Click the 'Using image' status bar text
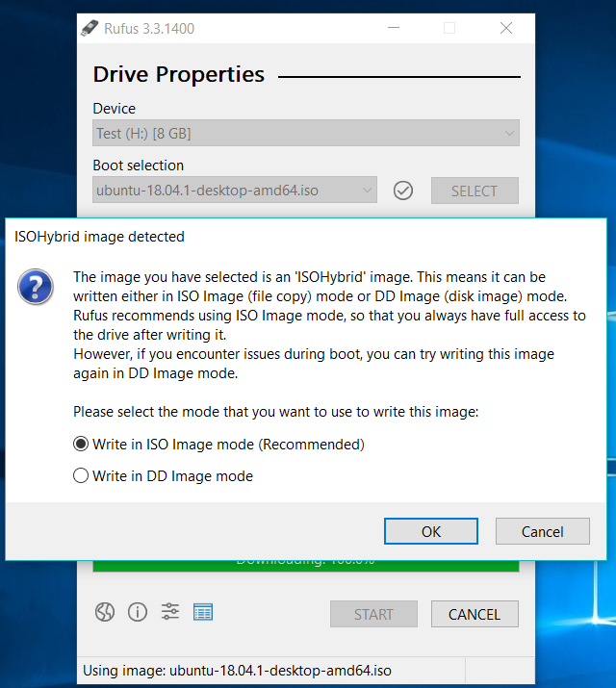The width and height of the screenshot is (616, 688). tap(237, 671)
